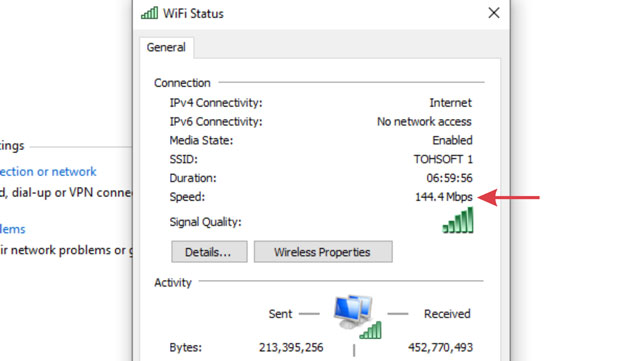Click the Sent bytes value 213,395,256
The width and height of the screenshot is (640, 361).
point(291,348)
